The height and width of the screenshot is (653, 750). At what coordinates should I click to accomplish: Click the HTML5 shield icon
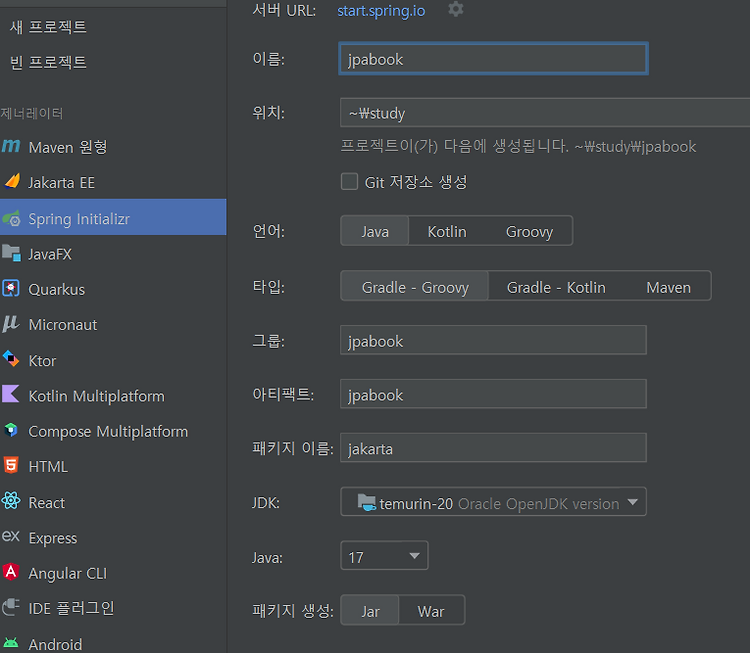pyautogui.click(x=11, y=465)
